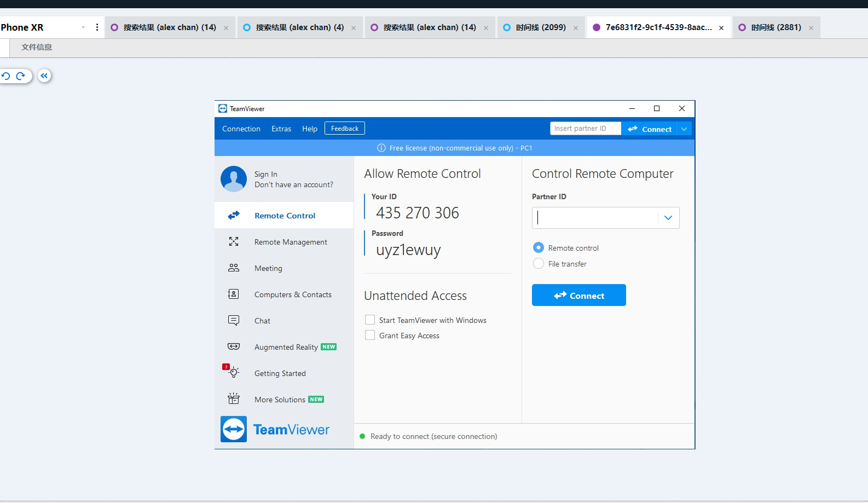Click the Sign In link
The height and width of the screenshot is (503, 868).
(266, 174)
